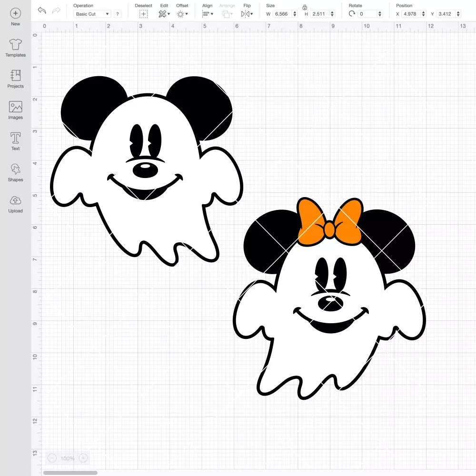The image size is (476, 476).
Task: Click the Deselect icon
Action: click(x=144, y=14)
